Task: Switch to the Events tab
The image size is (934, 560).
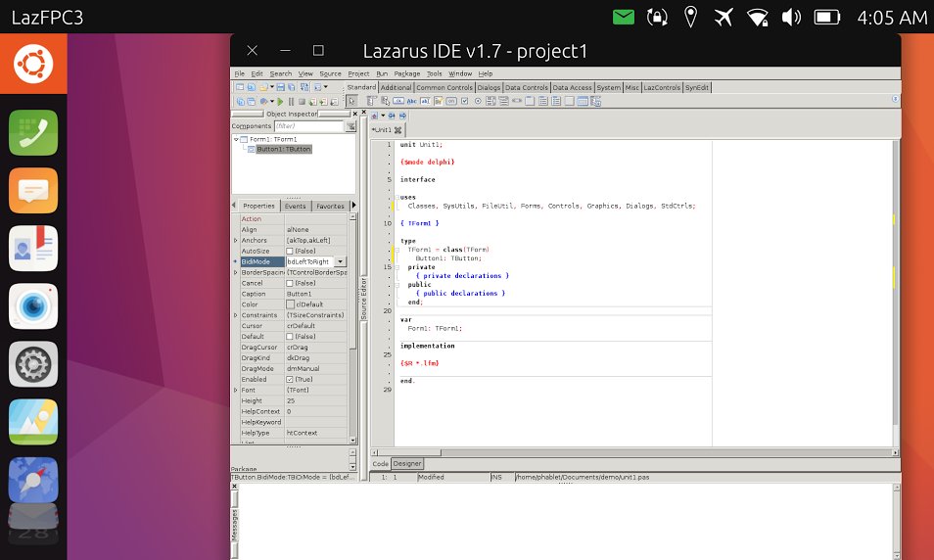Action: point(295,207)
